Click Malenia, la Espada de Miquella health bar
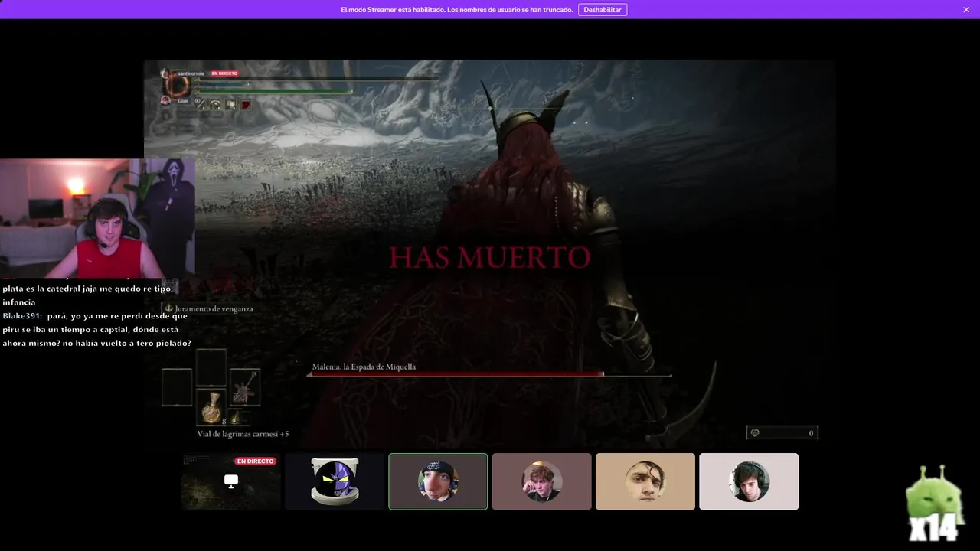 pyautogui.click(x=490, y=374)
